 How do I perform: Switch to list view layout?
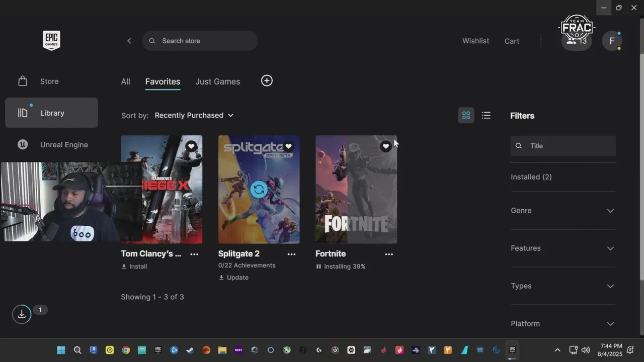(486, 115)
